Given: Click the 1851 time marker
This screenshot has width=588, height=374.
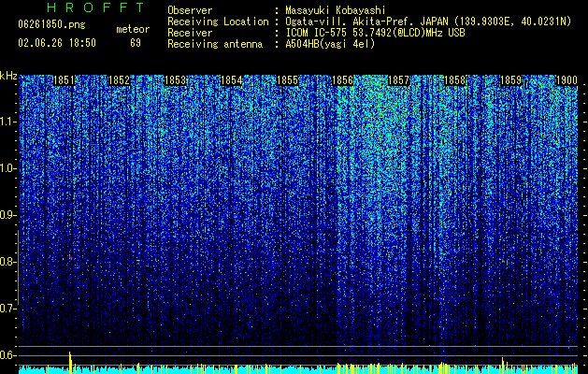Looking at the screenshot, I should click(64, 80).
